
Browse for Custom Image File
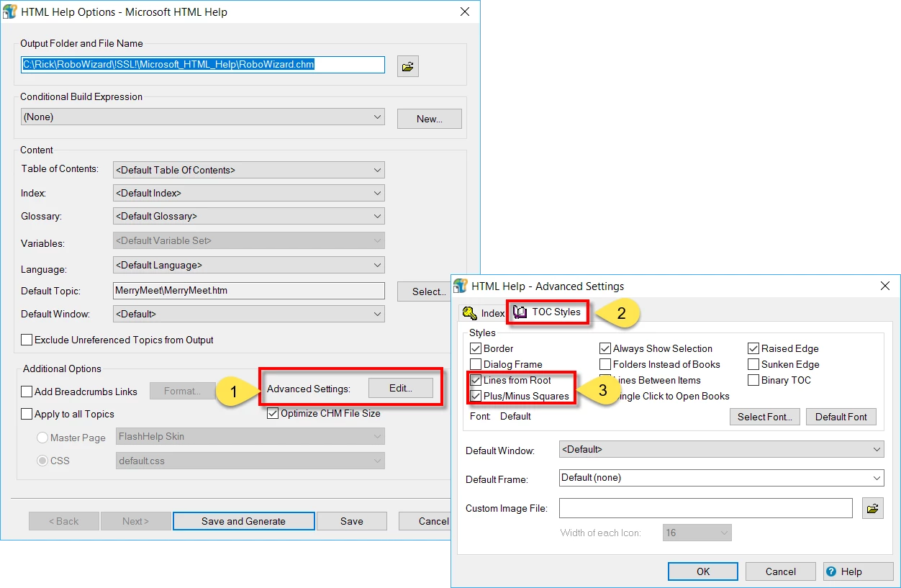tap(872, 508)
